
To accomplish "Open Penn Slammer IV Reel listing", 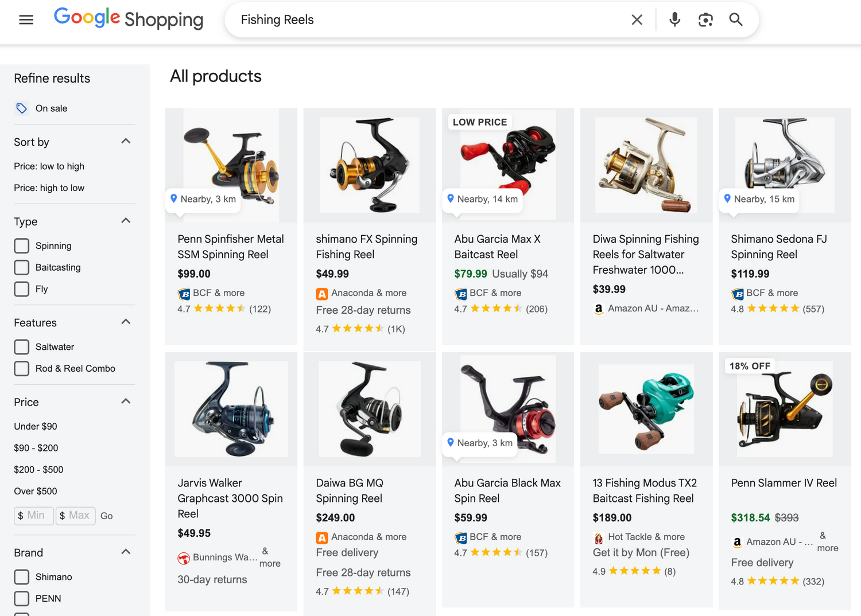I will [x=784, y=483].
